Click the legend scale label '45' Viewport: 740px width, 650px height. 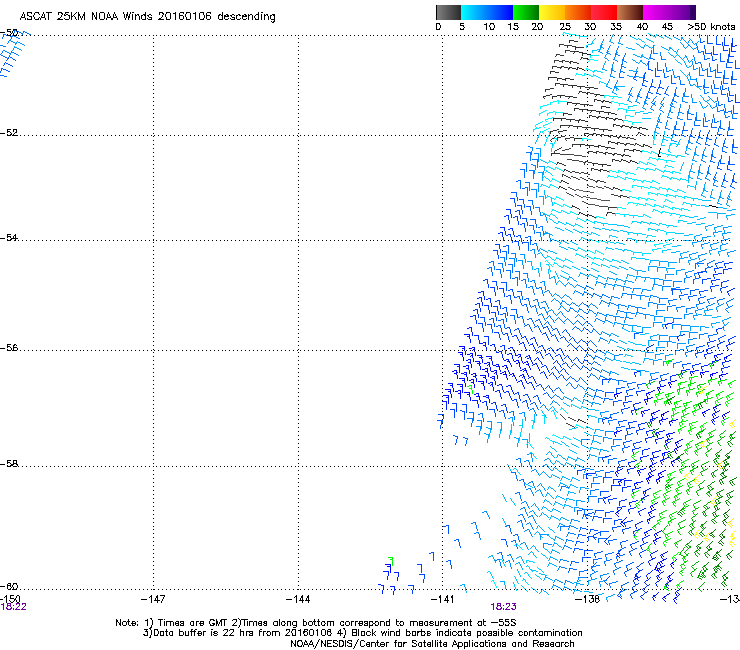click(x=667, y=27)
